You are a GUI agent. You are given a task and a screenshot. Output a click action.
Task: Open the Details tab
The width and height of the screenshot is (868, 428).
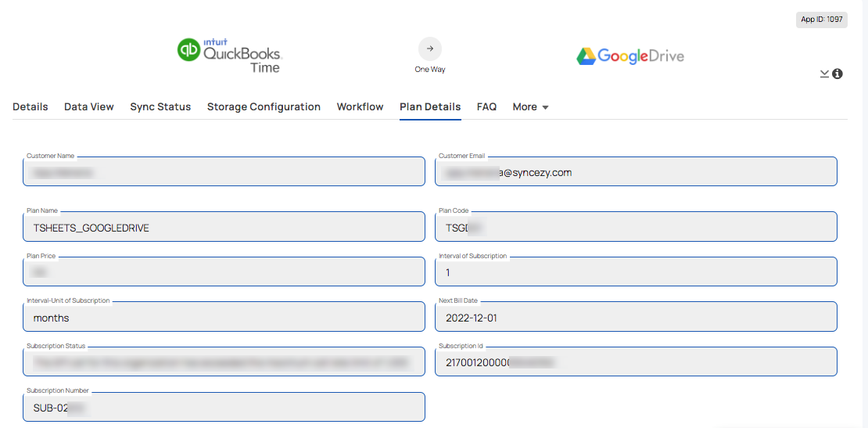point(30,107)
